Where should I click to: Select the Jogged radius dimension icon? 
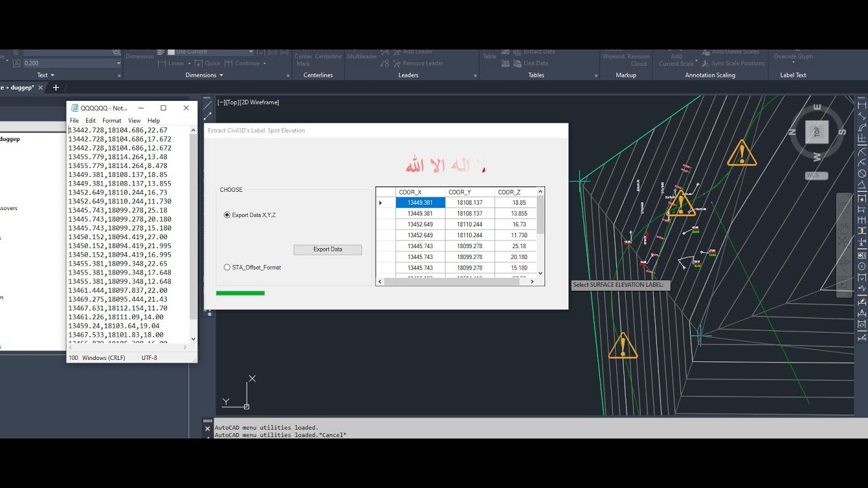tap(862, 163)
